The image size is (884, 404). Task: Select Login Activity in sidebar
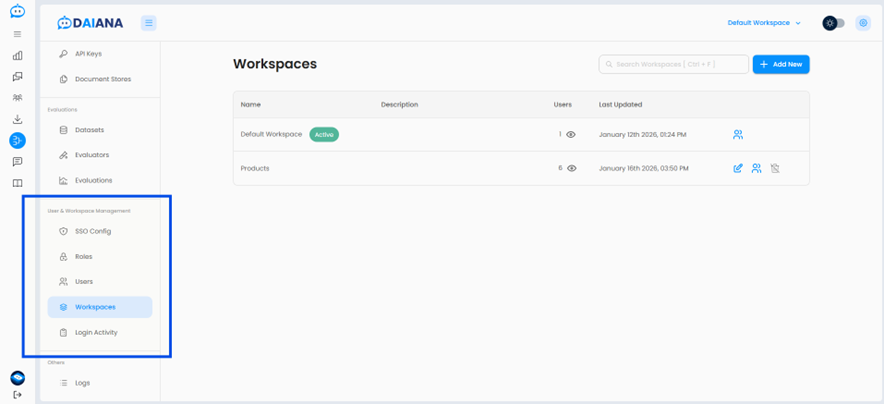(x=96, y=332)
